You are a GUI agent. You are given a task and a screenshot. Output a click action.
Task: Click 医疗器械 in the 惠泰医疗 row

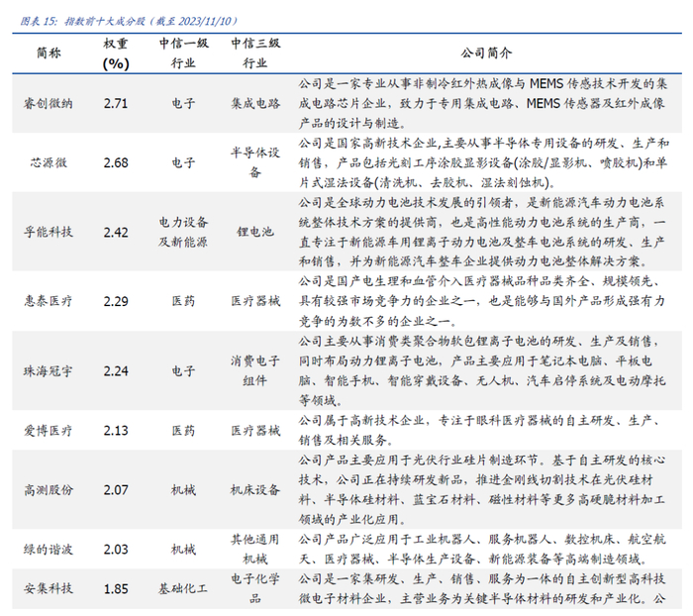[x=255, y=301]
